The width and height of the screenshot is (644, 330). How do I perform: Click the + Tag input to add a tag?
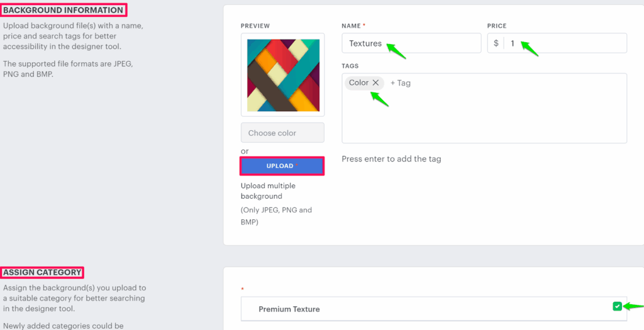coord(401,83)
